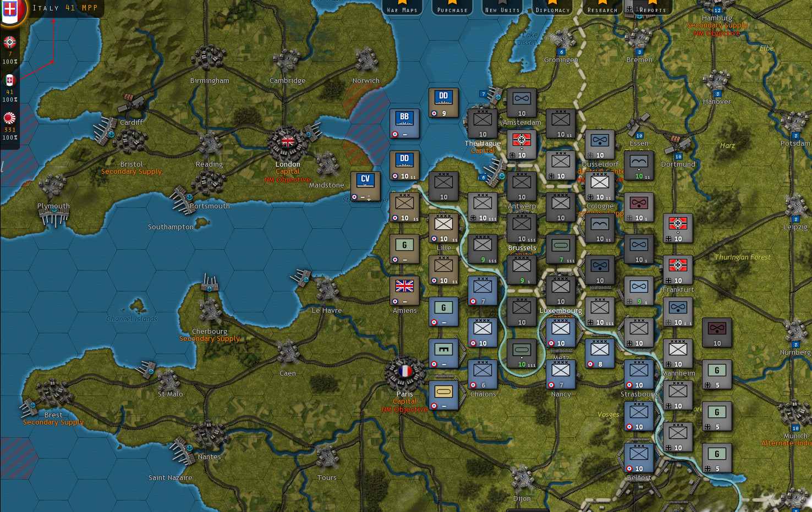Image resolution: width=812 pixels, height=512 pixels.
Task: Select the small Italy roundel showing 41
Action: coord(10,80)
